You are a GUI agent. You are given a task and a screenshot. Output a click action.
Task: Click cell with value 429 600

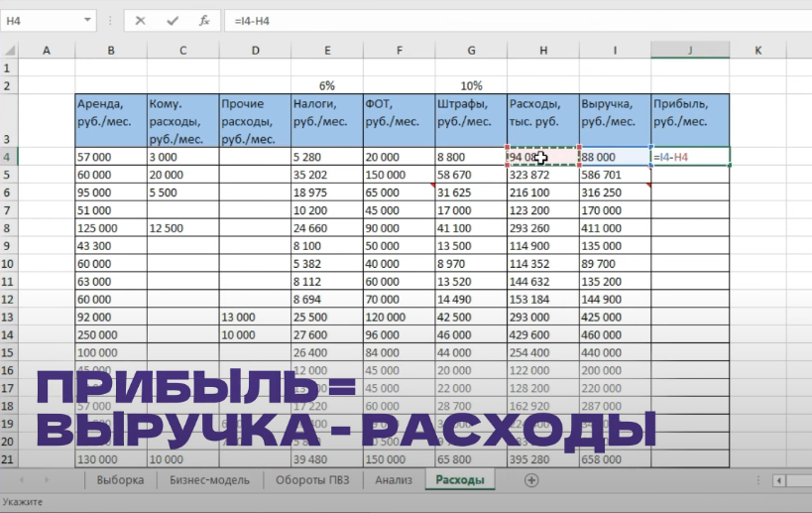pos(543,334)
